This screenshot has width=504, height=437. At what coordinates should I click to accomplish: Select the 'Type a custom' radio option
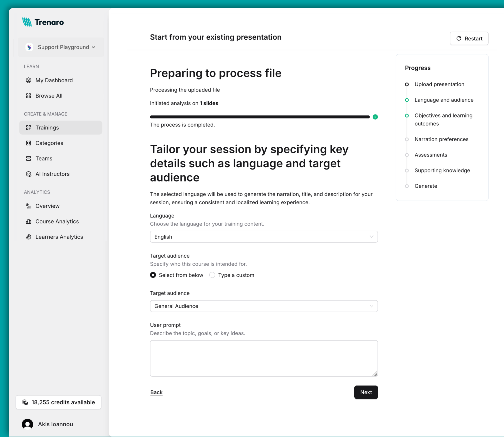click(212, 275)
